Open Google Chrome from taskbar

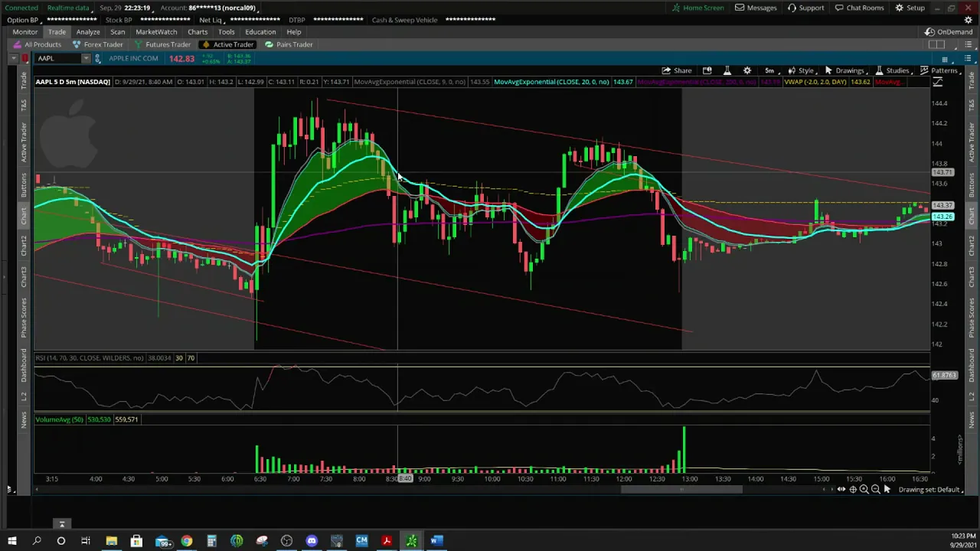click(x=186, y=541)
